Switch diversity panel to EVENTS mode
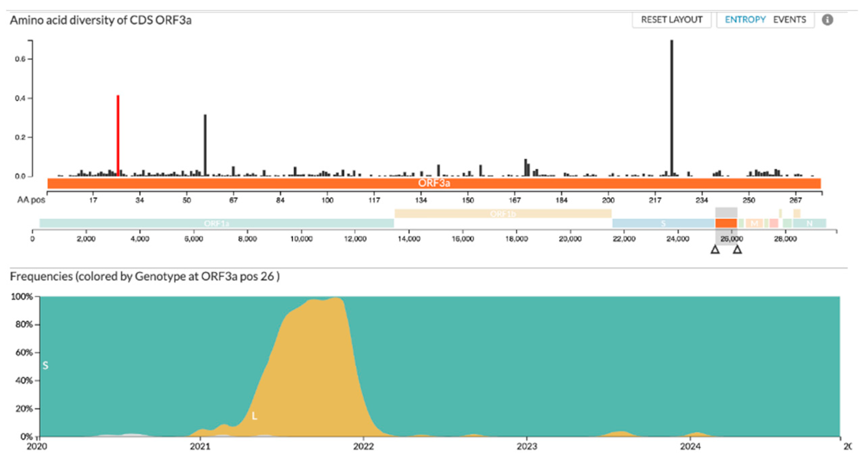 click(x=789, y=20)
